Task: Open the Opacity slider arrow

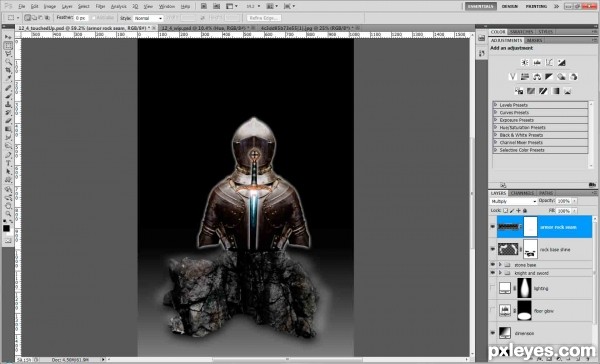Action: [x=575, y=201]
